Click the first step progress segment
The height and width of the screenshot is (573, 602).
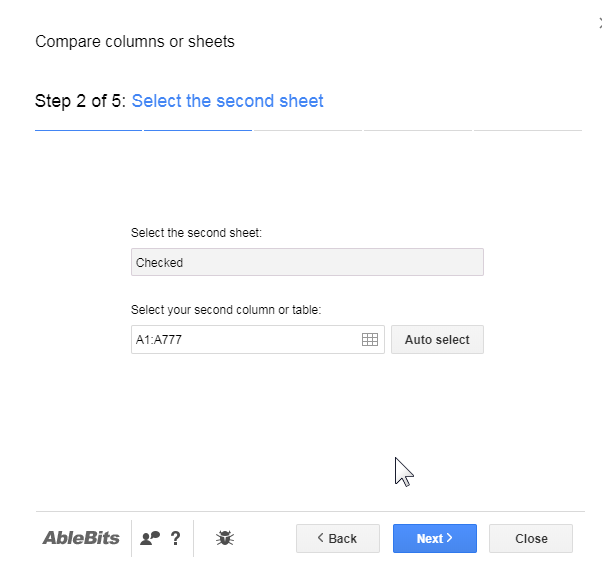[88, 130]
